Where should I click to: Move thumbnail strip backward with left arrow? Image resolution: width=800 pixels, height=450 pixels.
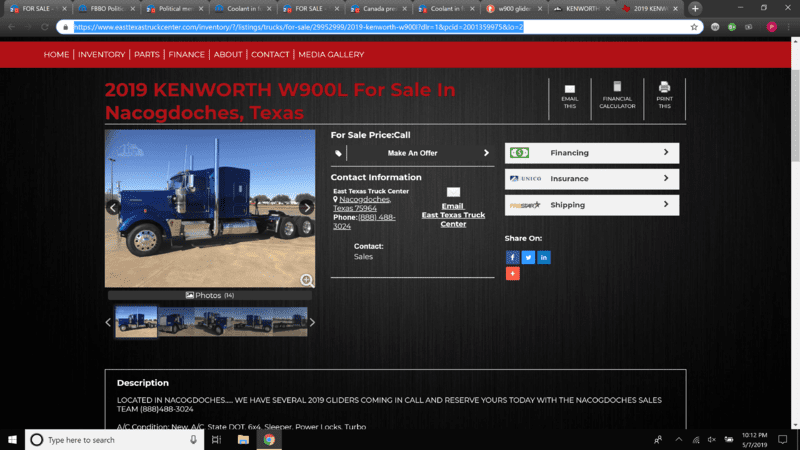coord(108,322)
